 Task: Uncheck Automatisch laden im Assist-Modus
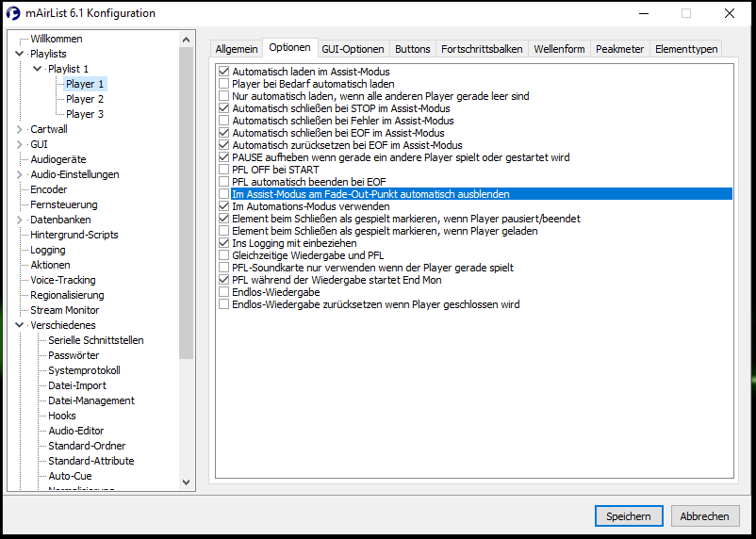point(223,72)
